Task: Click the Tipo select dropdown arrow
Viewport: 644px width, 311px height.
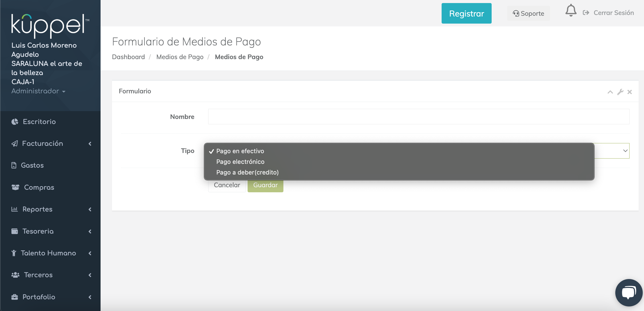Action: click(x=625, y=151)
